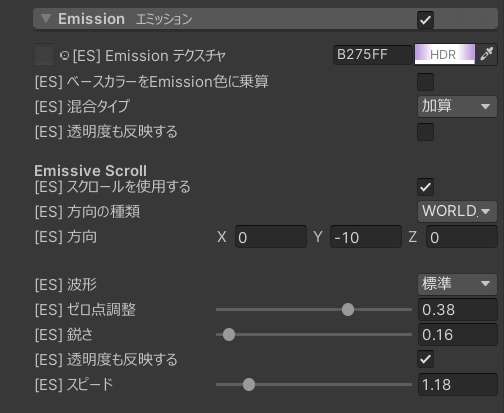Edit the 鋭さ value 0.16

pos(458,335)
